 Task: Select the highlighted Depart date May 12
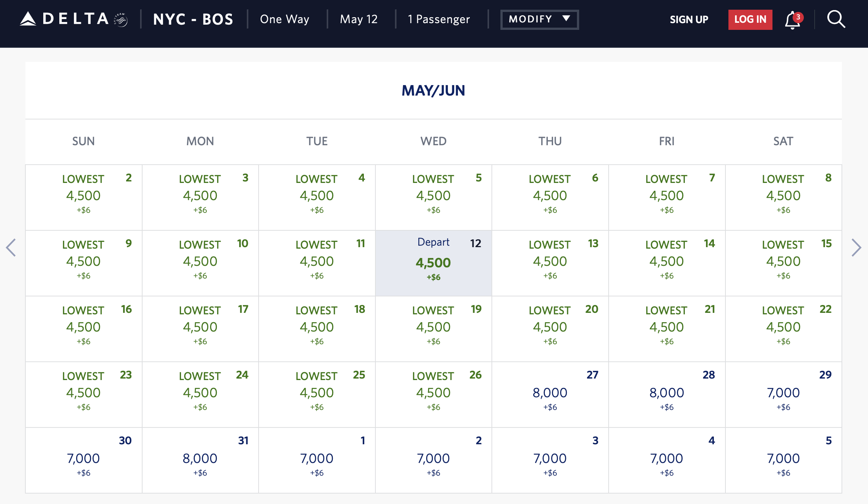[x=433, y=262]
